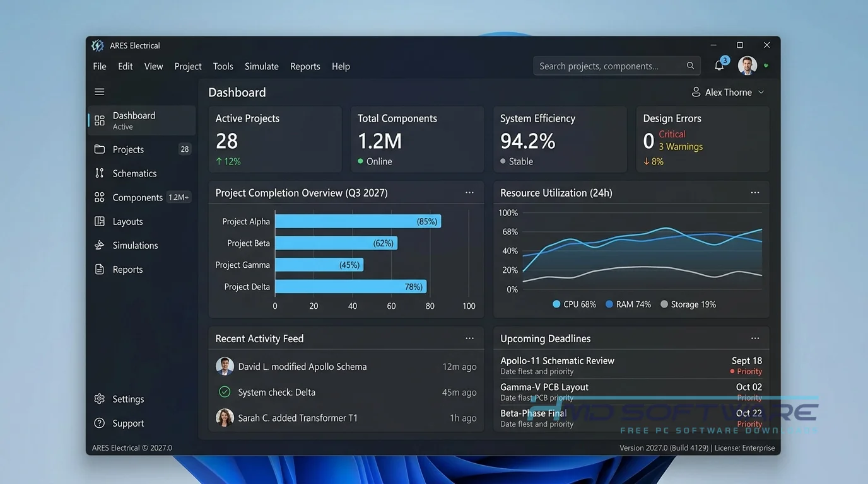Open Resource Utilization more options menu

pos(755,193)
